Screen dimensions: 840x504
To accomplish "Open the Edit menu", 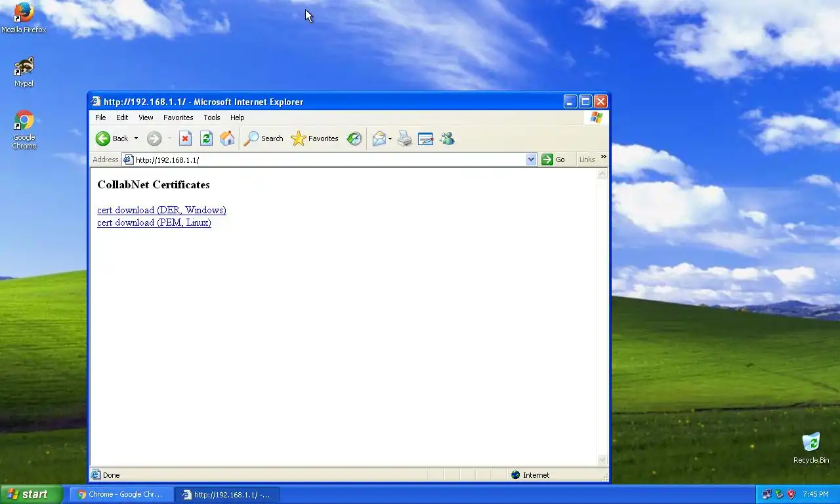I will 122,117.
